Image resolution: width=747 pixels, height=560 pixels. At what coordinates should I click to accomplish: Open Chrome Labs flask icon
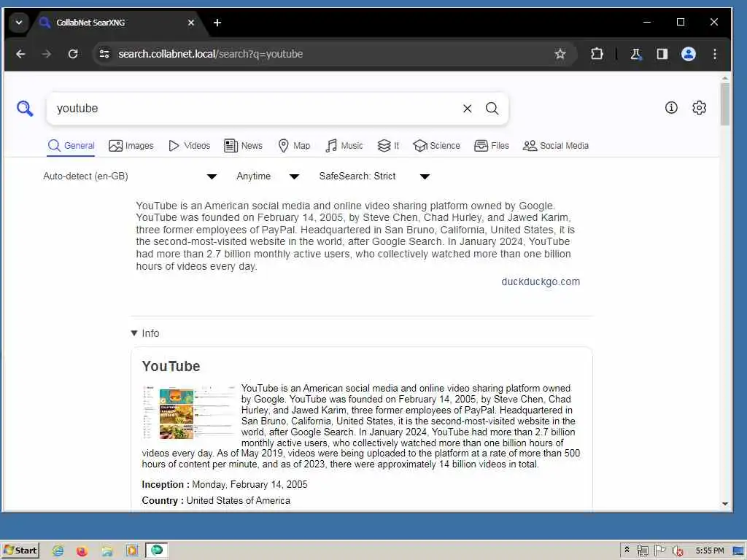point(636,54)
